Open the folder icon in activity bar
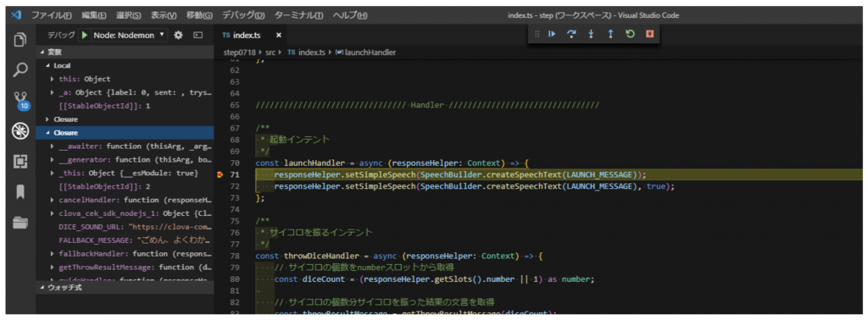The width and height of the screenshot is (868, 320). [x=20, y=222]
